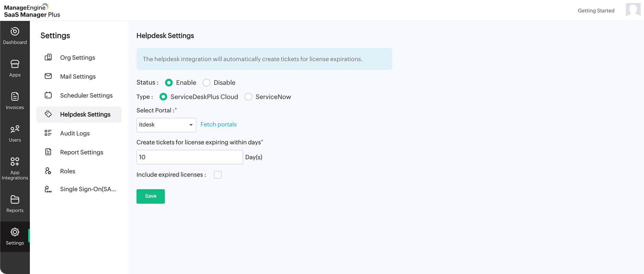Select the Disable status radio button
The width and height of the screenshot is (644, 274).
[206, 83]
